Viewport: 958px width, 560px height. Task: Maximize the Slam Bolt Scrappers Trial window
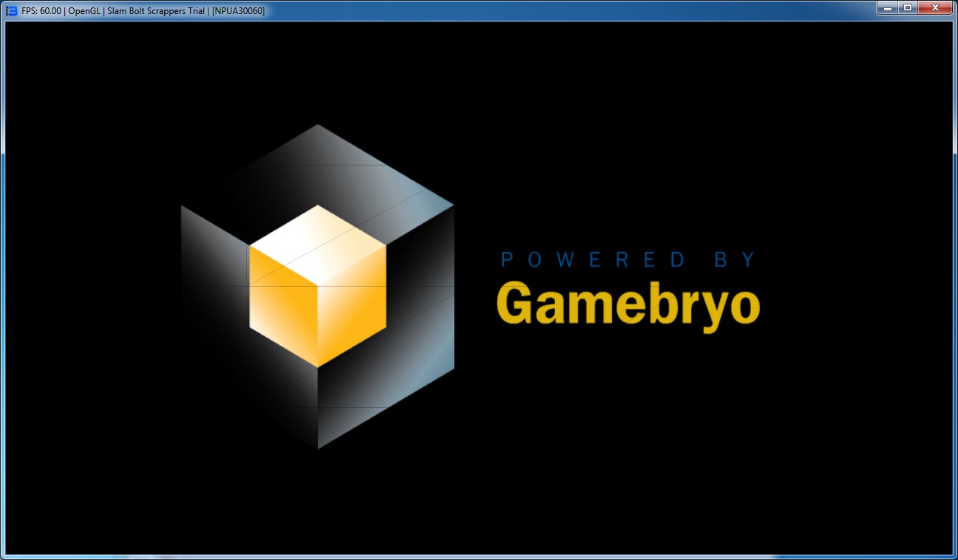click(x=907, y=7)
